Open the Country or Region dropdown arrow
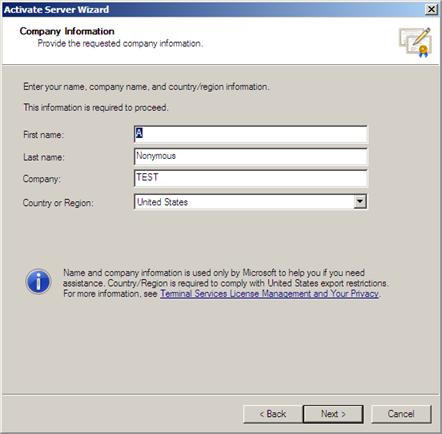This screenshot has height=434, width=442. [x=360, y=202]
